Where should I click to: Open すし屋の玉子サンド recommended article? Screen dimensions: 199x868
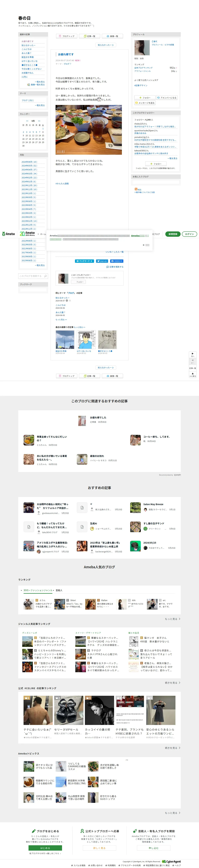(154, 524)
